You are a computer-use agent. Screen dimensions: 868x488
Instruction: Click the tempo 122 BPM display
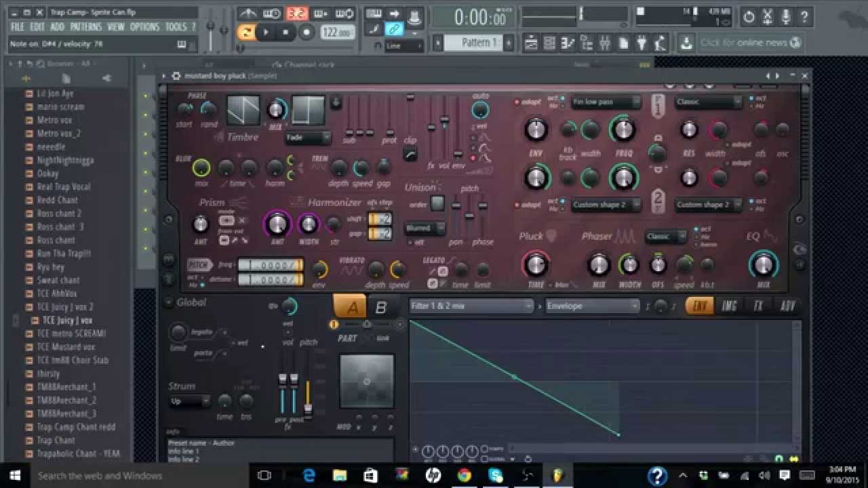pyautogui.click(x=337, y=33)
